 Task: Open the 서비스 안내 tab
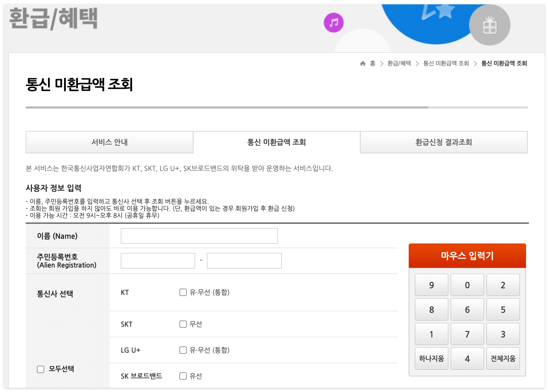[110, 142]
